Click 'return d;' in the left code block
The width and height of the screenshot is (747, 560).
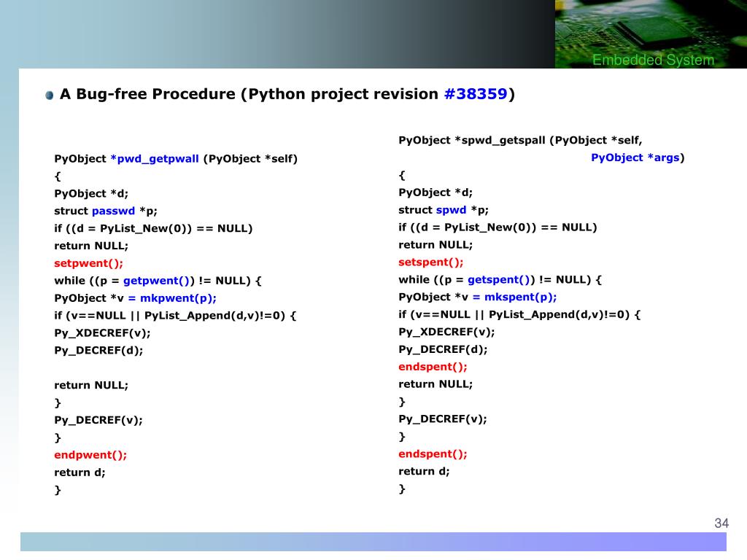click(x=80, y=472)
